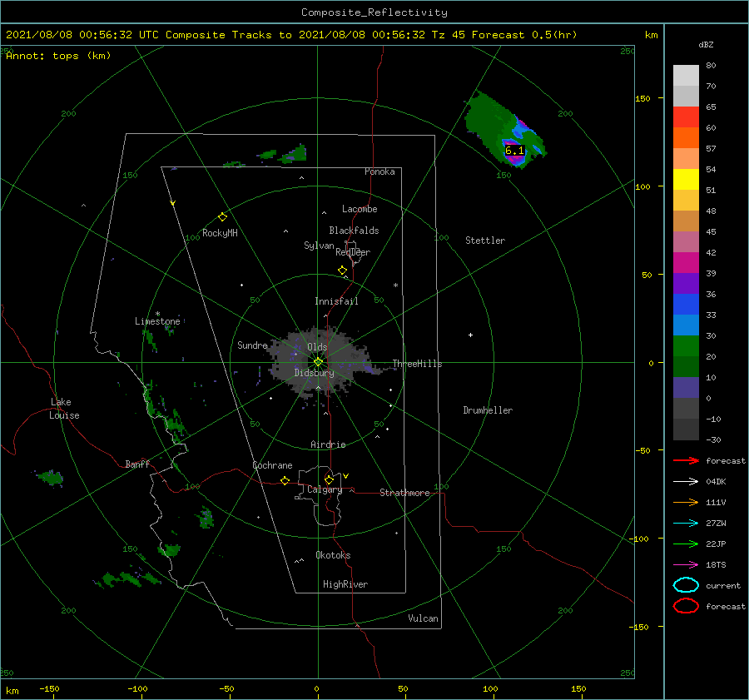This screenshot has width=749, height=700.
Task: Click the Blackfalds town label
Action: pos(354,231)
